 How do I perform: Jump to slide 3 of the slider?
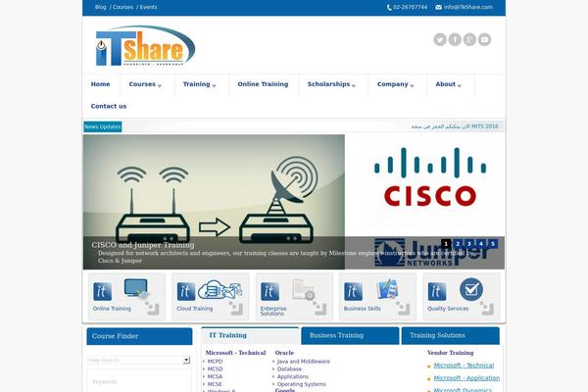click(469, 244)
